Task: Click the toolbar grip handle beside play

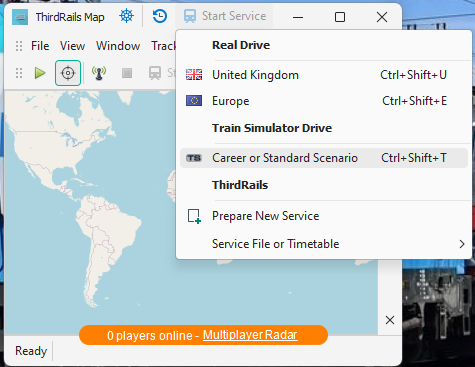Action: point(19,73)
